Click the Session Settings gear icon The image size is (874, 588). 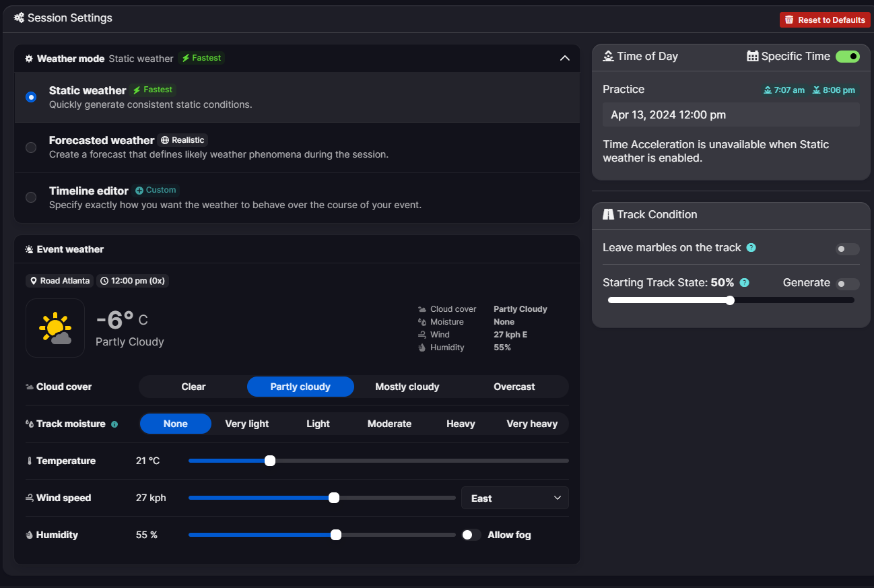pyautogui.click(x=19, y=18)
